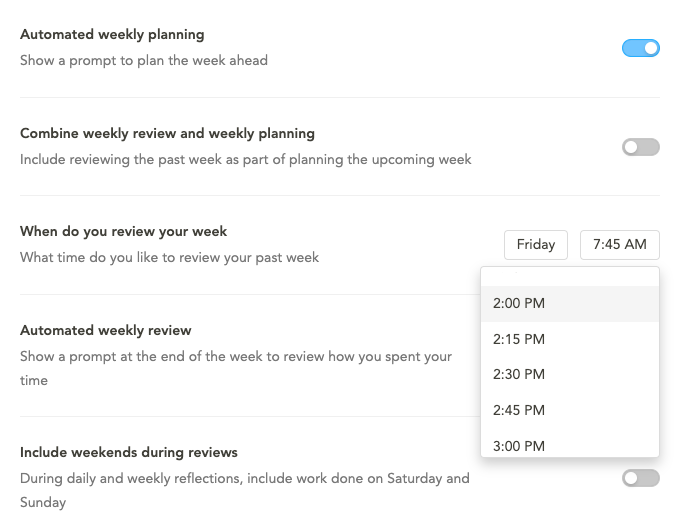Viewport: 690px width, 526px height.
Task: Click the What time do you like to review text
Action: 169,257
